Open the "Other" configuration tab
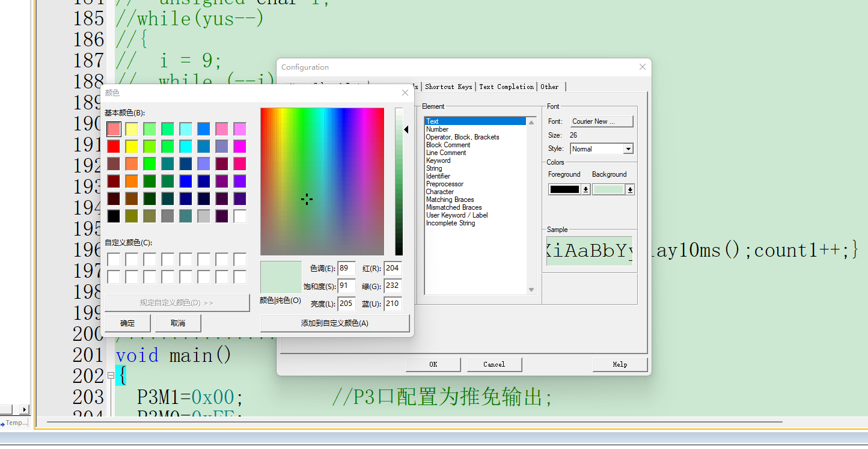Image resolution: width=868 pixels, height=449 pixels. 550,86
